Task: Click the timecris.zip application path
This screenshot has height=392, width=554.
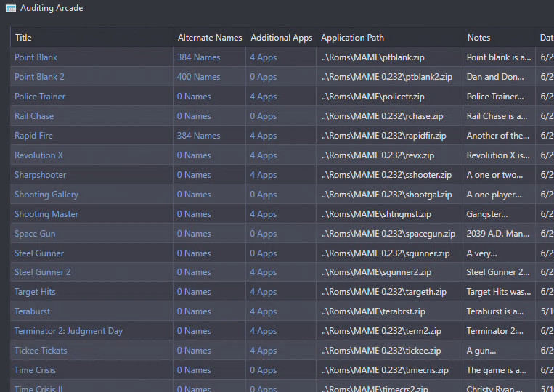Action: [x=385, y=369]
